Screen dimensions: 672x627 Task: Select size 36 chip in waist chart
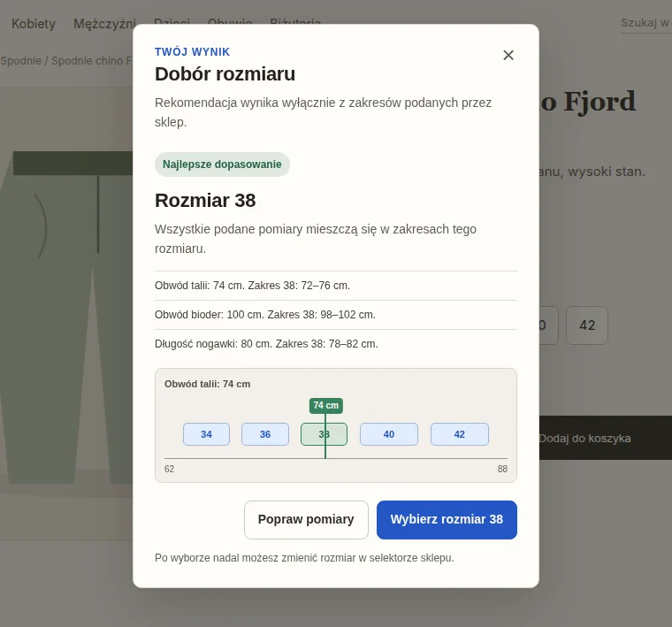click(x=265, y=434)
